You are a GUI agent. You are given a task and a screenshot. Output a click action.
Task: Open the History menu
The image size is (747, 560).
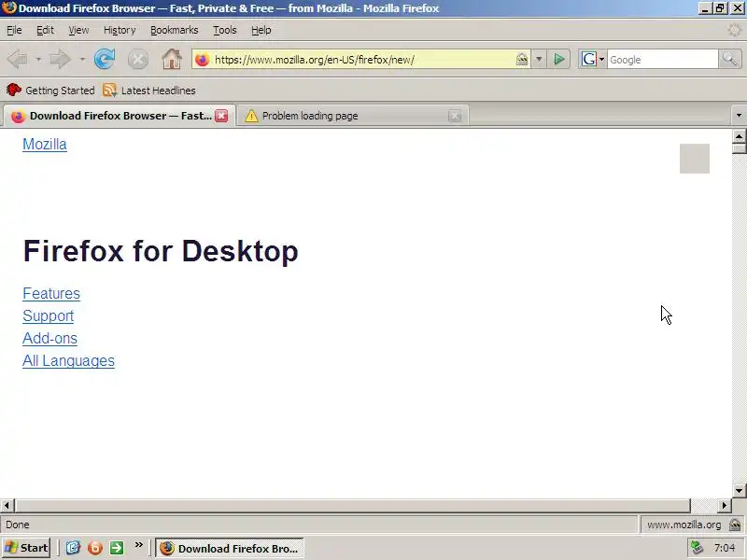coord(120,30)
